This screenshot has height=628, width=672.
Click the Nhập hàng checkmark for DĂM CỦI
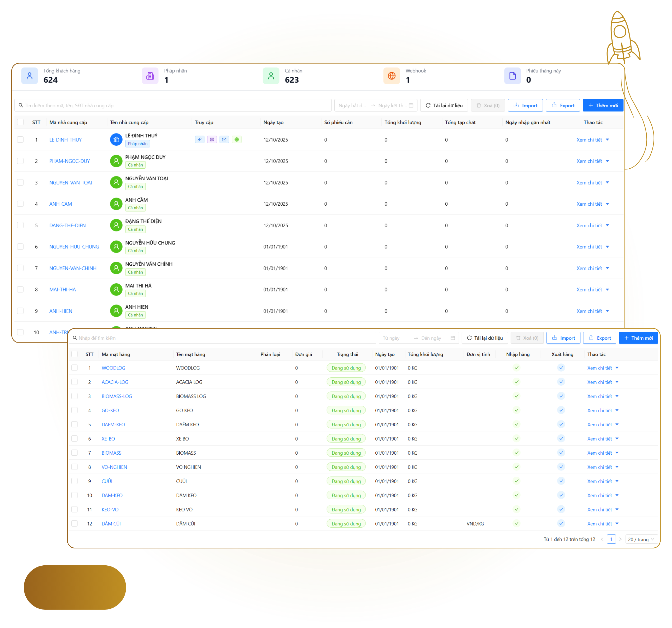516,523
